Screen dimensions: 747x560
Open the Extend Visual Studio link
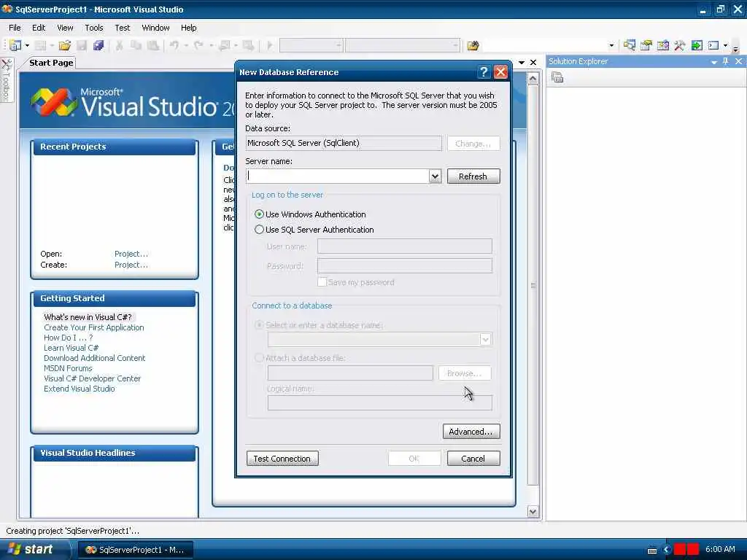pyautogui.click(x=79, y=389)
